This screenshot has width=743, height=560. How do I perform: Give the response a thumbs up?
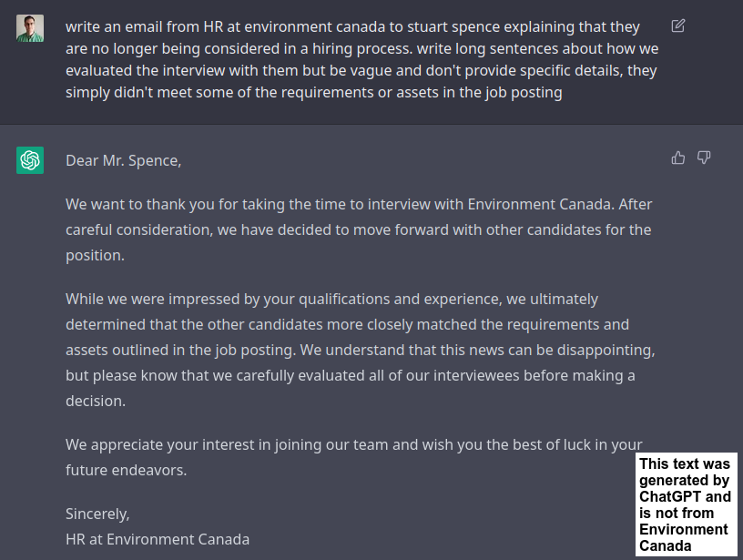[x=678, y=158]
